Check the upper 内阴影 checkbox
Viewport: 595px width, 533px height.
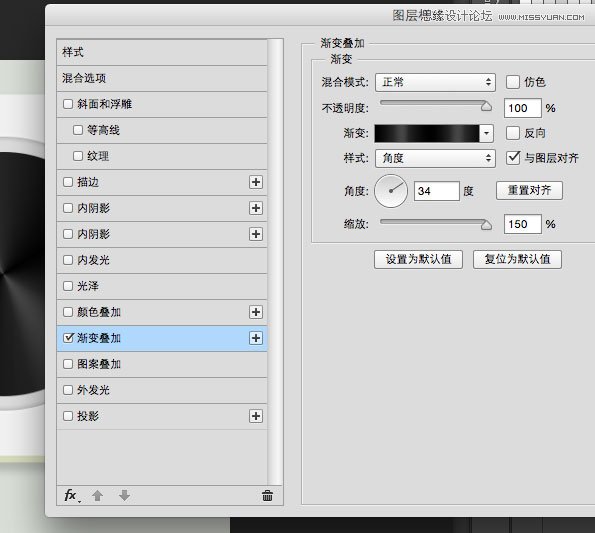68,208
